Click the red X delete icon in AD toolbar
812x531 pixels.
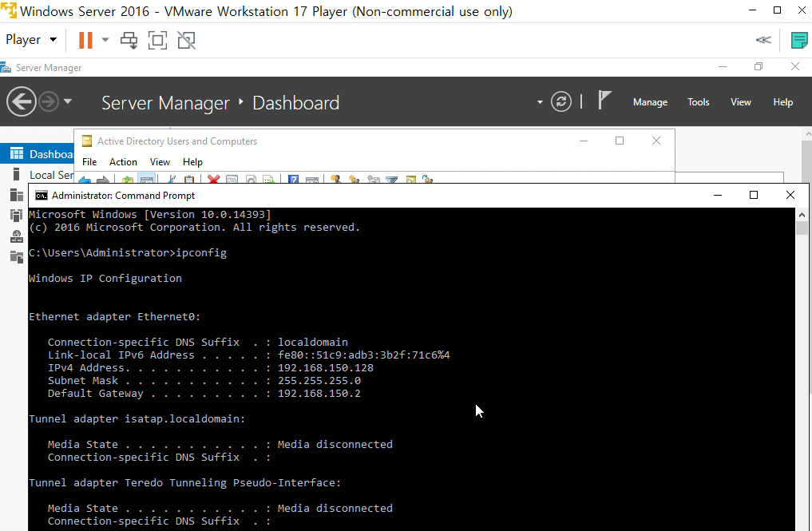point(213,179)
